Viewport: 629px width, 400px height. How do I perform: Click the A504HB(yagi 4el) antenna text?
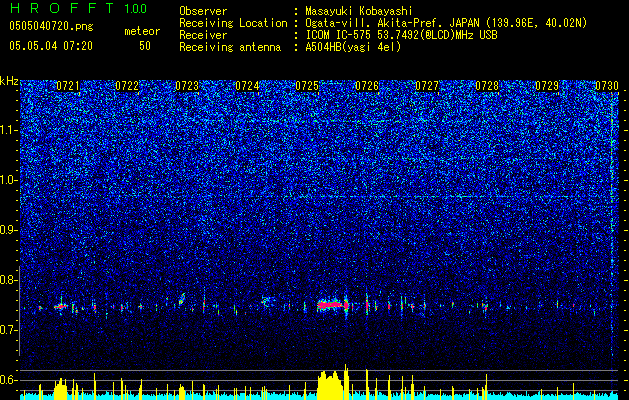click(353, 47)
